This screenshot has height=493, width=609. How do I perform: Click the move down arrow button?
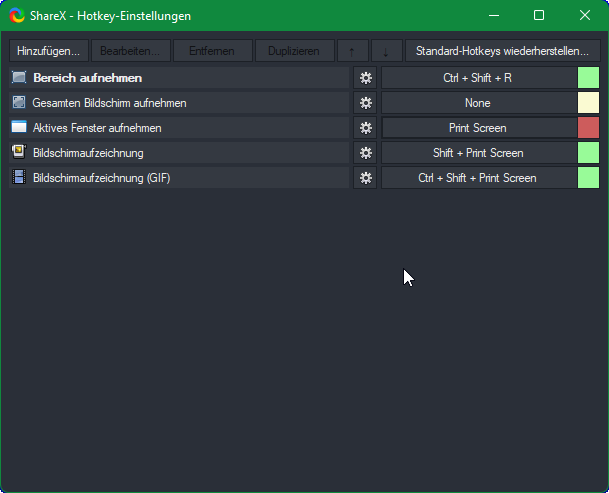386,51
